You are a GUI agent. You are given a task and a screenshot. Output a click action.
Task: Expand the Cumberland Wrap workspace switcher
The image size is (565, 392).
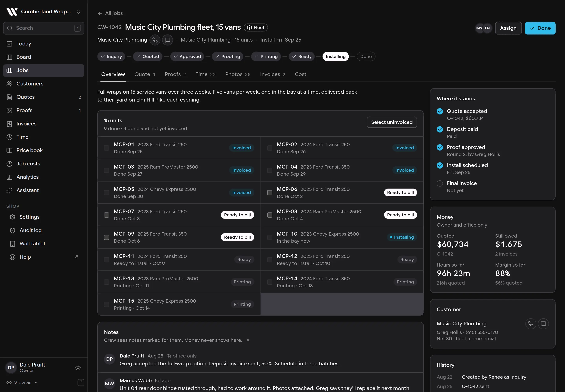pyautogui.click(x=44, y=12)
